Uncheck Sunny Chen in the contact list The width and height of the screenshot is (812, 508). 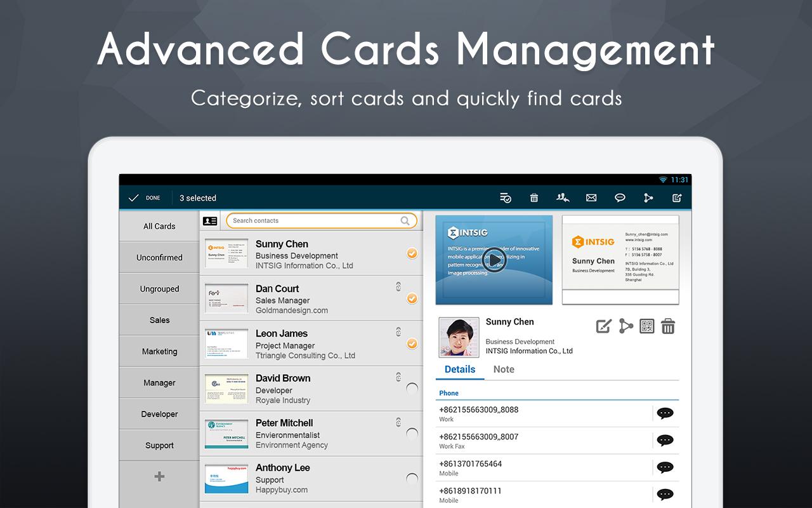[412, 253]
